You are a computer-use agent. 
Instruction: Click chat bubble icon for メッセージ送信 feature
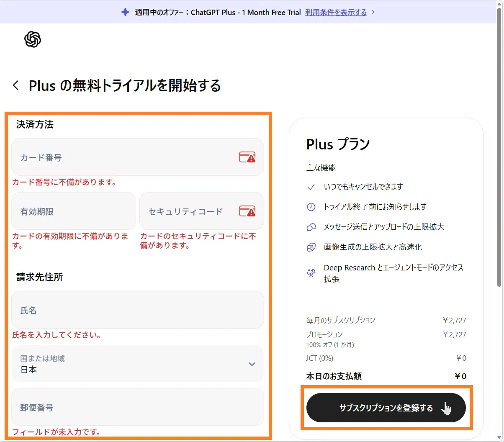click(x=311, y=227)
